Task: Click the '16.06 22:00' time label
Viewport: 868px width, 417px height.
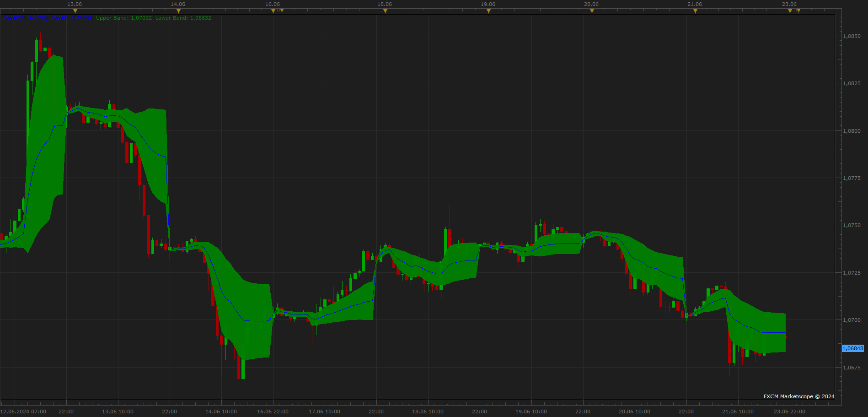Action: tap(273, 412)
